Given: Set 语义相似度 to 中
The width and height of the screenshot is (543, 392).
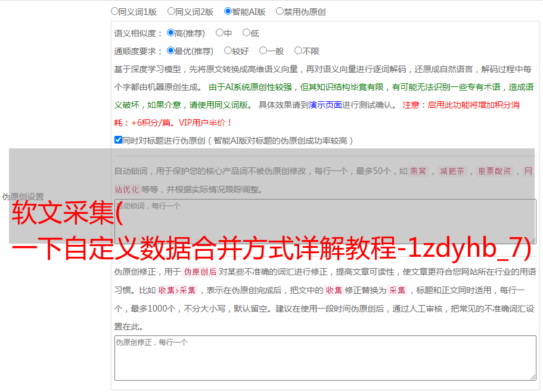Looking at the screenshot, I should (219, 33).
